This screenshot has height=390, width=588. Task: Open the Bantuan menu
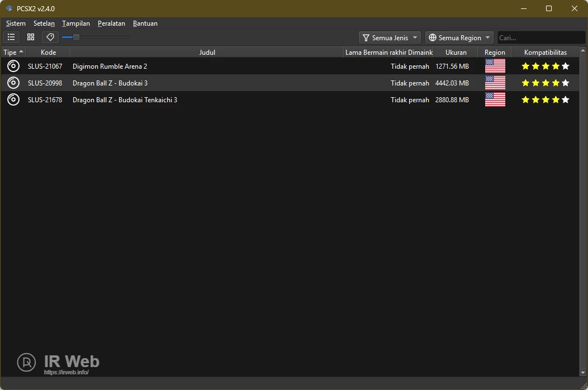pos(145,23)
